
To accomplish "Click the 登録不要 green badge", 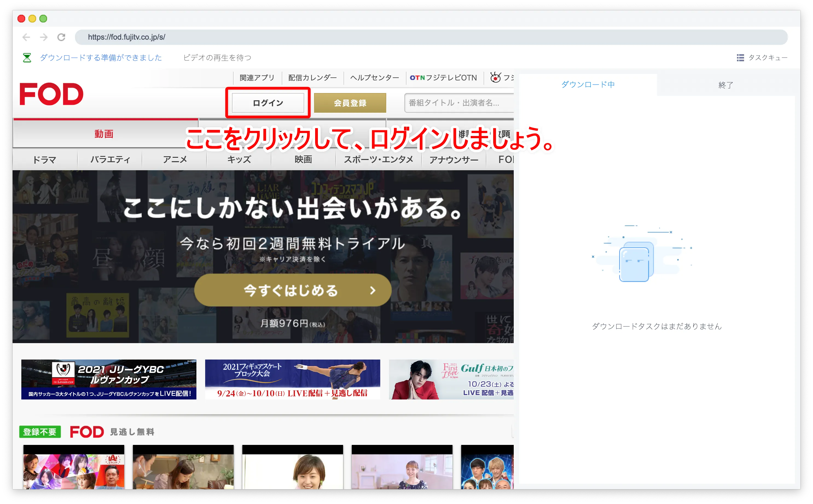I will 40,432.
